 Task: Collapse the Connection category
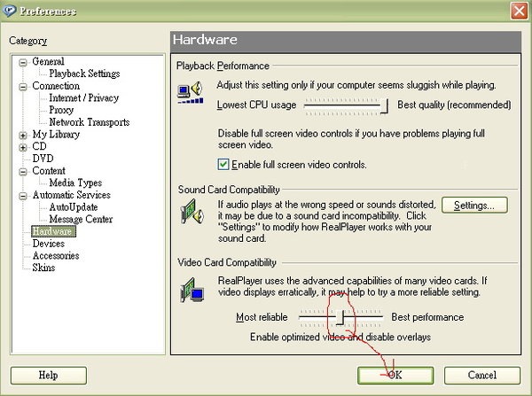[23, 87]
